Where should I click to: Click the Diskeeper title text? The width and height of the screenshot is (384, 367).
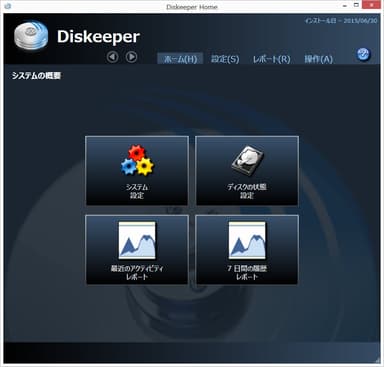(98, 37)
